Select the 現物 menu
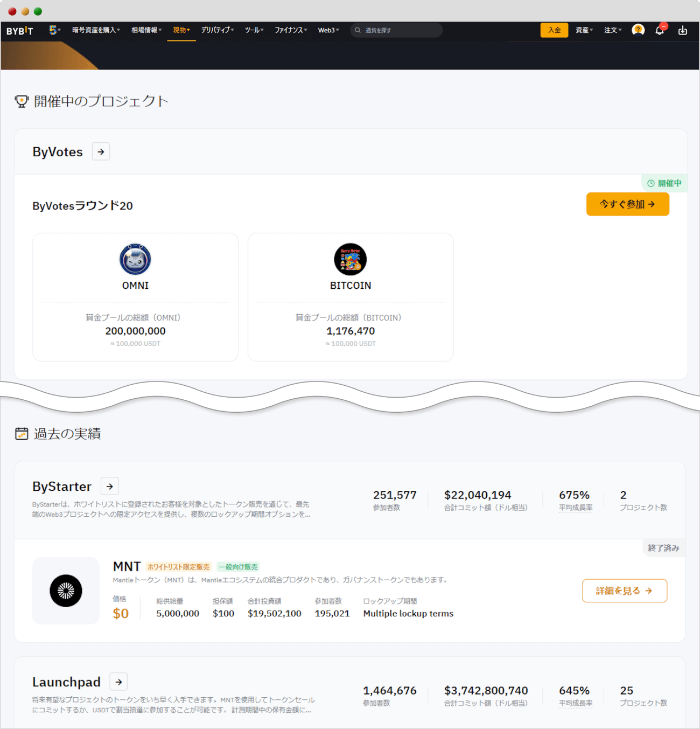The image size is (700, 729). click(x=181, y=30)
